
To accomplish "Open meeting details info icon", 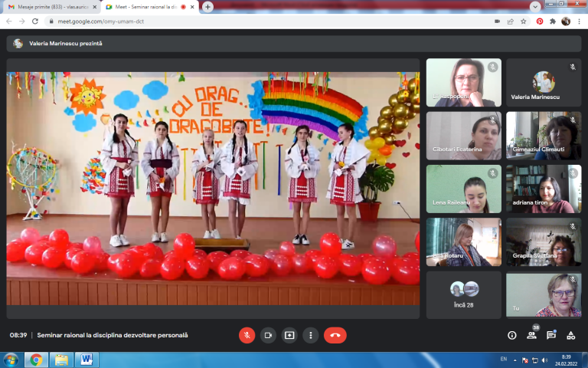I will 512,335.
